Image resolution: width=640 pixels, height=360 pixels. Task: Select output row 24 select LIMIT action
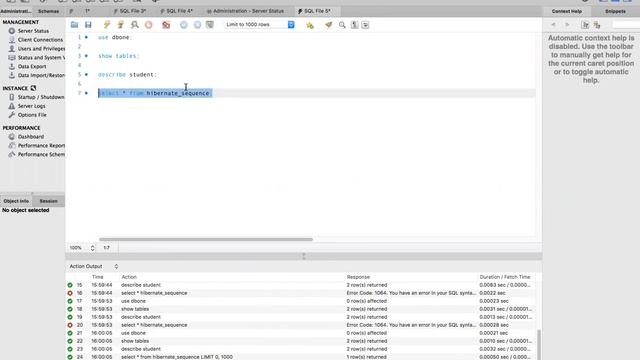(x=177, y=357)
